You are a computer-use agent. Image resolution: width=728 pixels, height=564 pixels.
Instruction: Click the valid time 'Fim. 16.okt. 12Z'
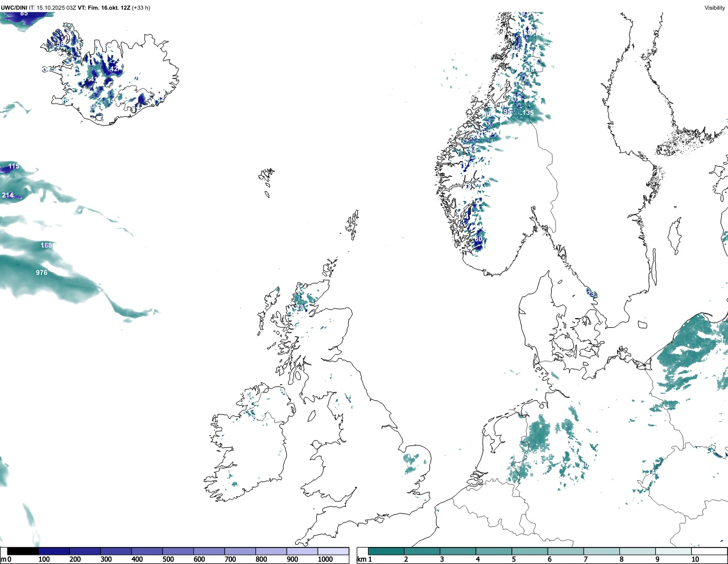click(x=109, y=8)
